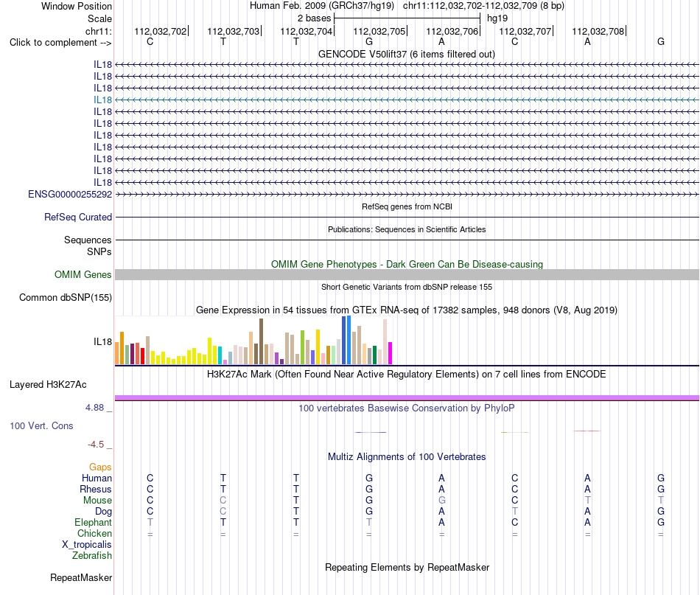Click the 'RepeatMasker' track label
700x595 pixels.
[81, 577]
